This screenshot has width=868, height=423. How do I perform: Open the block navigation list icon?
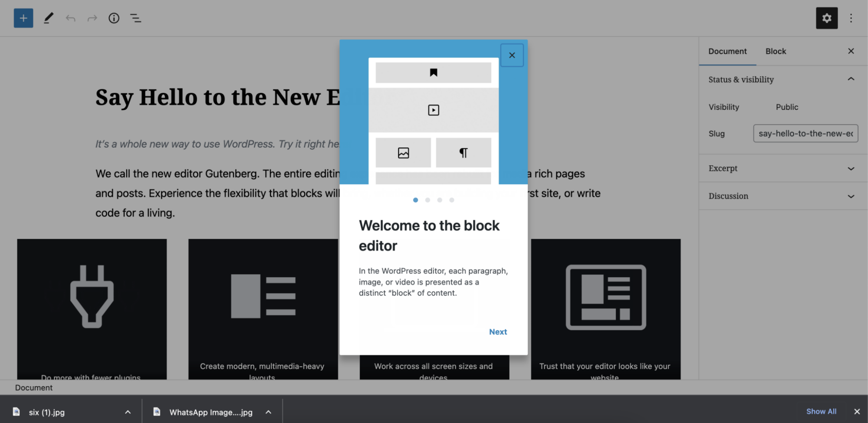[136, 18]
